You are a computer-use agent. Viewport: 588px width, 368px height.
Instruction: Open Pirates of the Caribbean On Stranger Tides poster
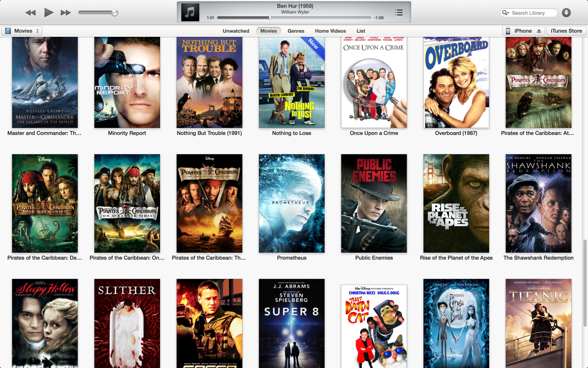[x=127, y=203]
